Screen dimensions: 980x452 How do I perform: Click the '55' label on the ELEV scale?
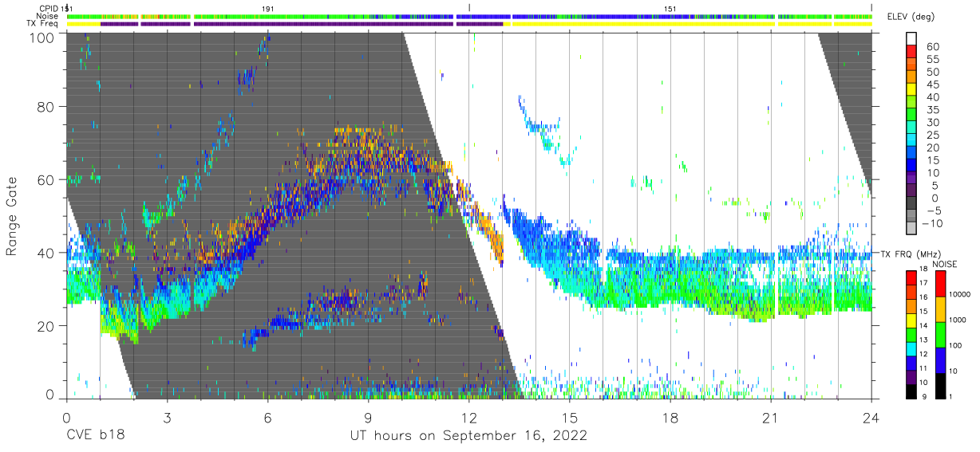coord(935,60)
